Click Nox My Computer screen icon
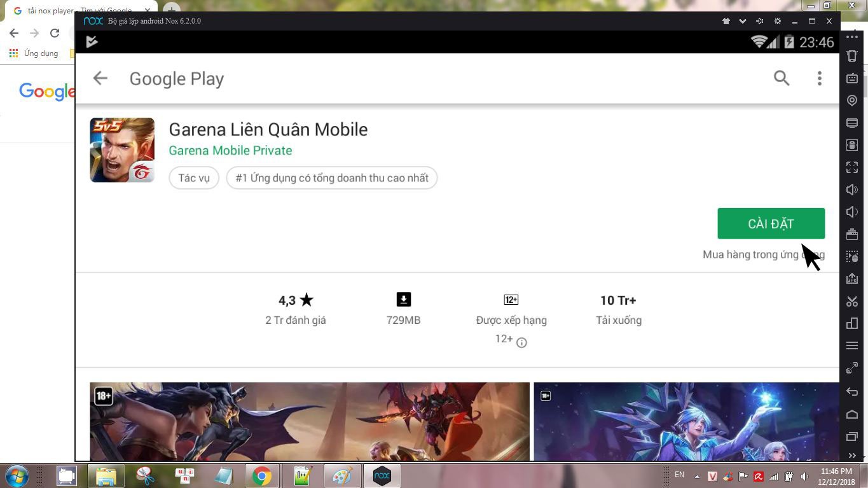The height and width of the screenshot is (488, 868). click(x=852, y=123)
